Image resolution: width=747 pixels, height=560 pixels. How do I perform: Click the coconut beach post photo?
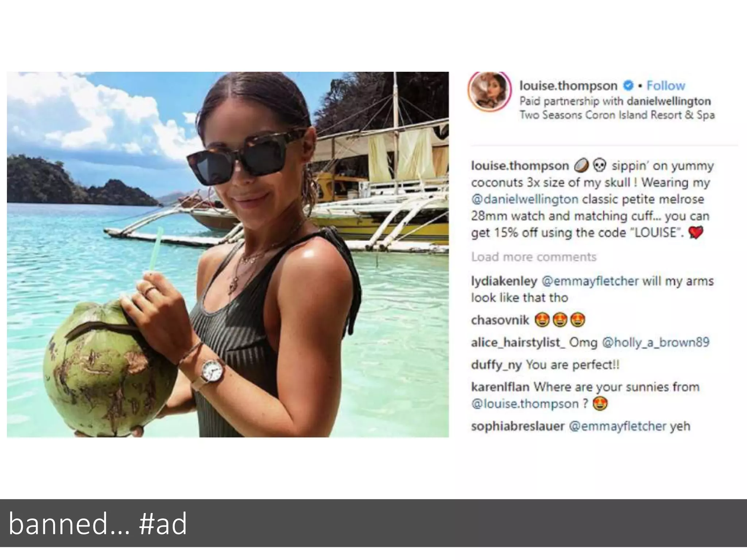(x=228, y=254)
